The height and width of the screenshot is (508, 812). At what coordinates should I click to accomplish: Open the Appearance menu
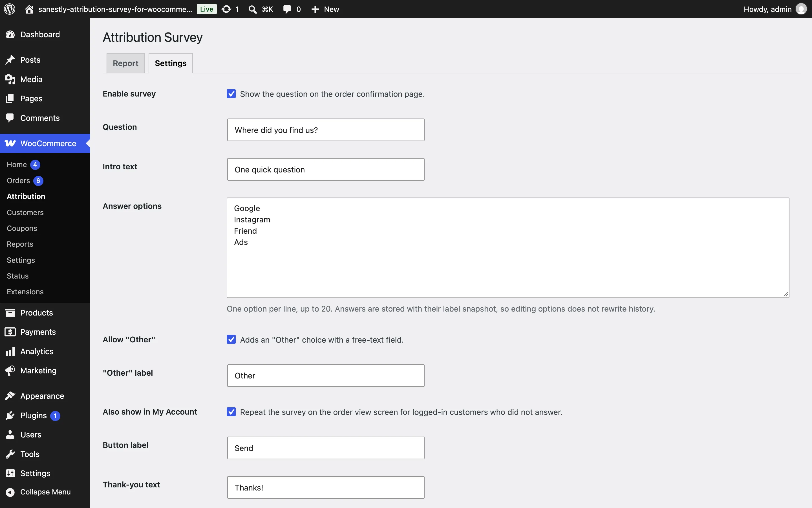tap(45, 396)
